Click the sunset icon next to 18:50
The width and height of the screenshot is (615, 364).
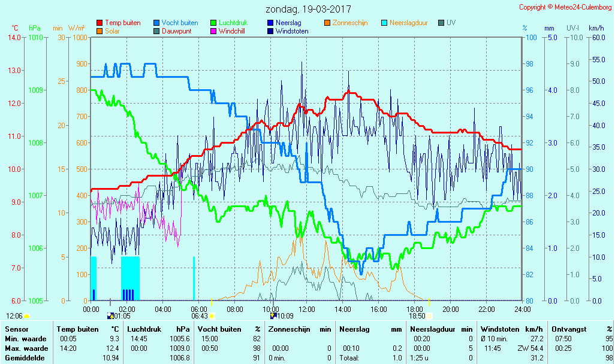(429, 316)
